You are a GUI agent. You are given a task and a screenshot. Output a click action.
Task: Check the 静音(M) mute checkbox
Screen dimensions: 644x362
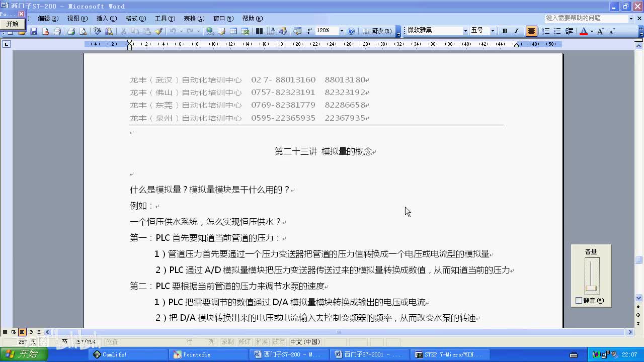click(579, 301)
